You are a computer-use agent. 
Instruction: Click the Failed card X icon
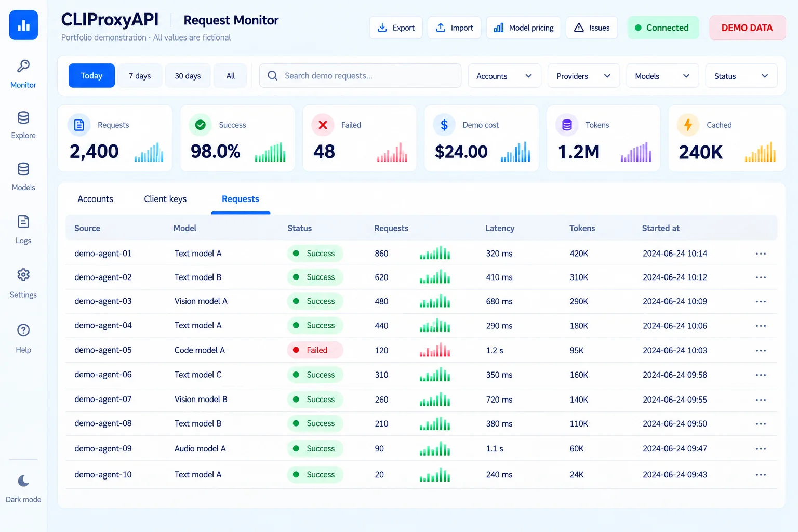323,125
